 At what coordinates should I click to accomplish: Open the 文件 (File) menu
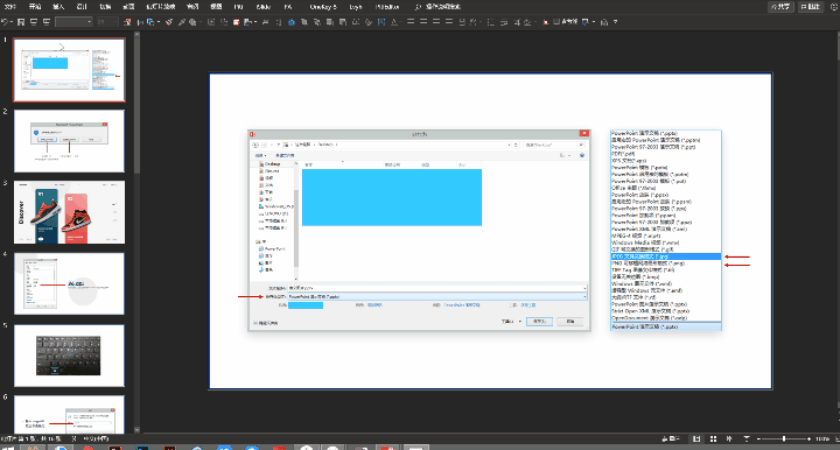(10, 6)
